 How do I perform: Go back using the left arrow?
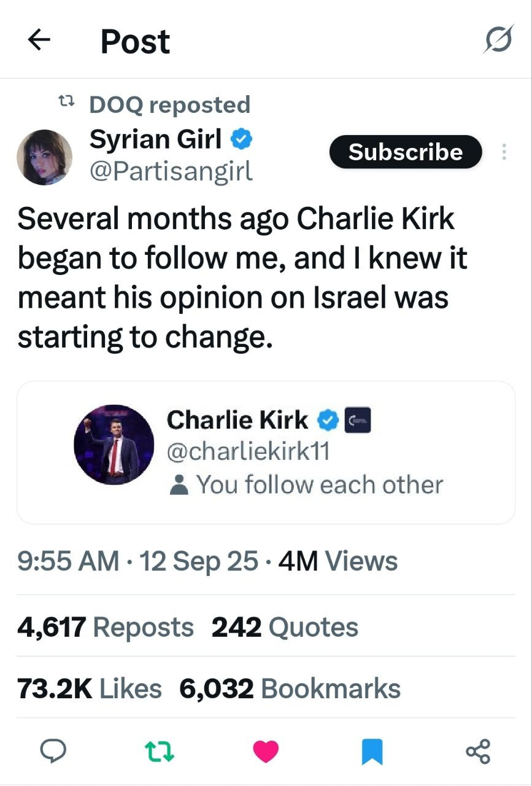[39, 41]
